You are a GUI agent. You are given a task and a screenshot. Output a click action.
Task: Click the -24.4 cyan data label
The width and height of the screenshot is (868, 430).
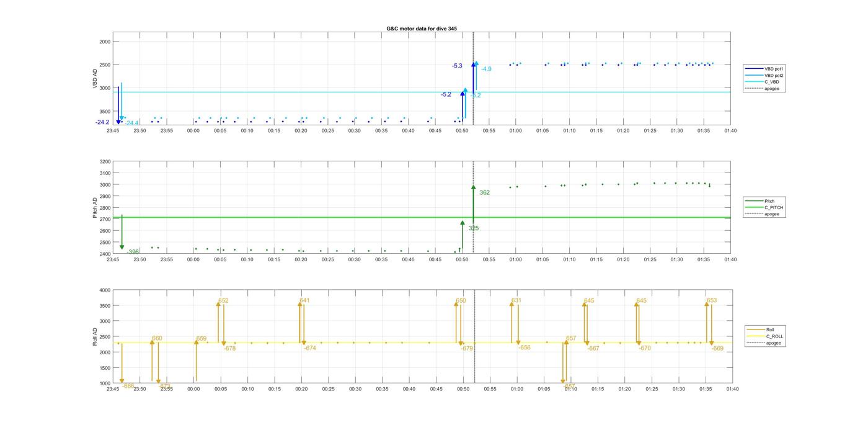coord(131,123)
